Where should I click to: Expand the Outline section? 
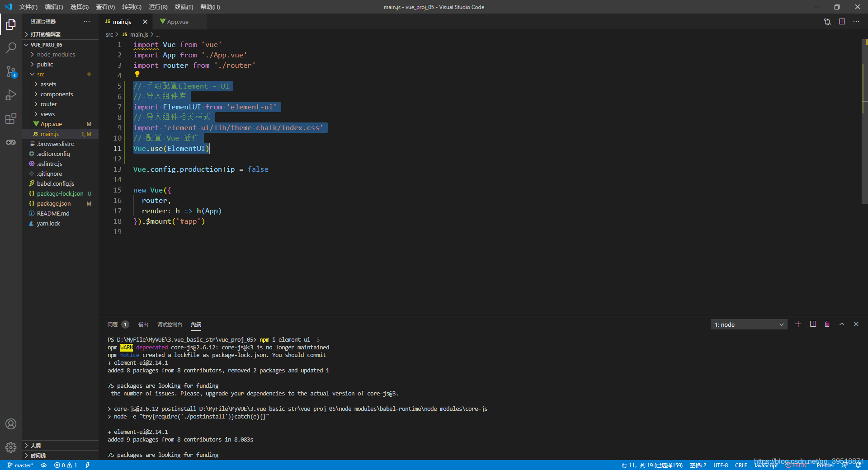(x=60, y=446)
